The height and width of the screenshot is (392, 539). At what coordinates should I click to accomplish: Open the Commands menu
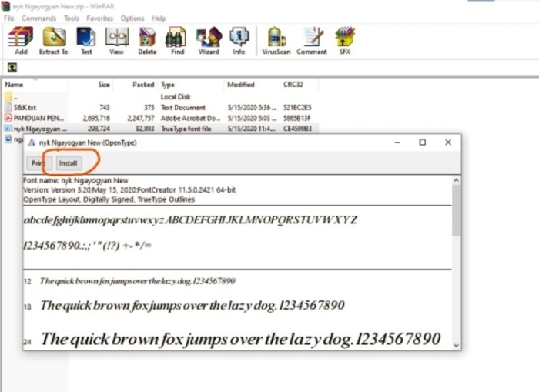(x=38, y=18)
